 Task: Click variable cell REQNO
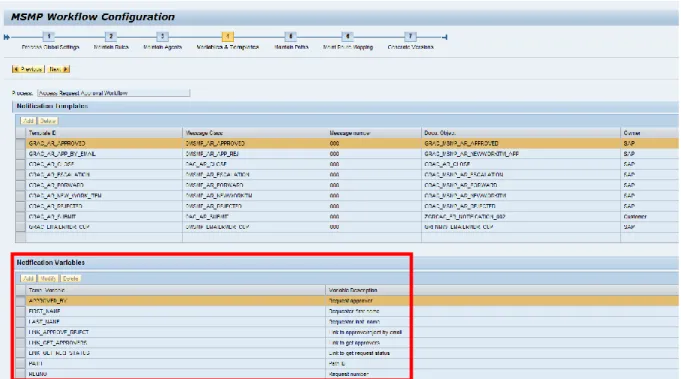click(175, 374)
